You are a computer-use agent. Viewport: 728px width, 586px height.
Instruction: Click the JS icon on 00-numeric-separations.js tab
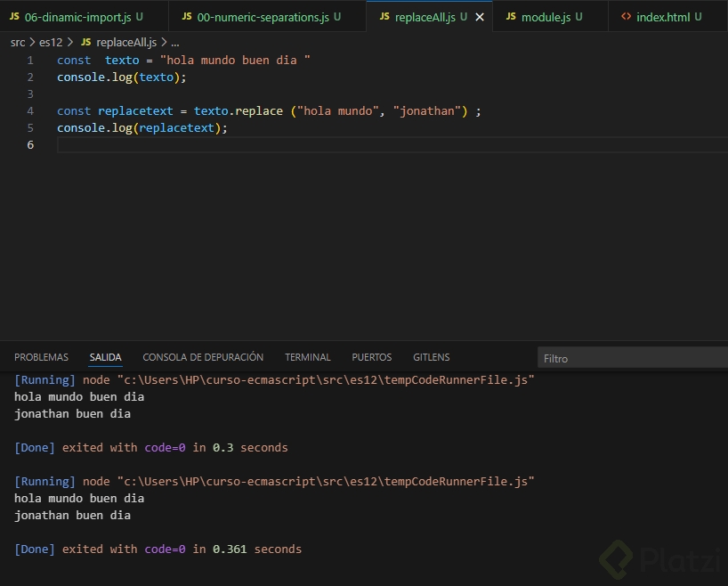coord(187,17)
